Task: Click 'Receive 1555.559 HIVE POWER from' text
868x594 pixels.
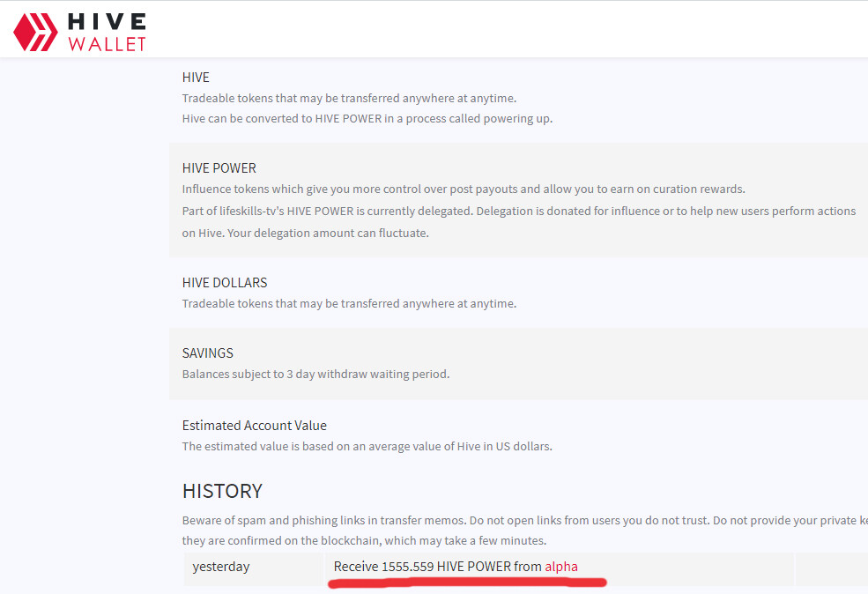Action: pyautogui.click(x=437, y=567)
